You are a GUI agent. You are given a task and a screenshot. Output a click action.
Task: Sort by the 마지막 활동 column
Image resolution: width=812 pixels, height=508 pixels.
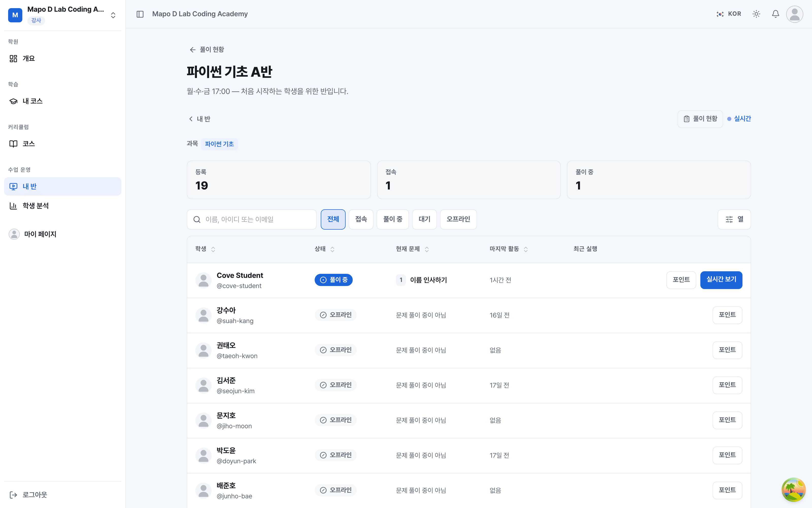point(509,249)
